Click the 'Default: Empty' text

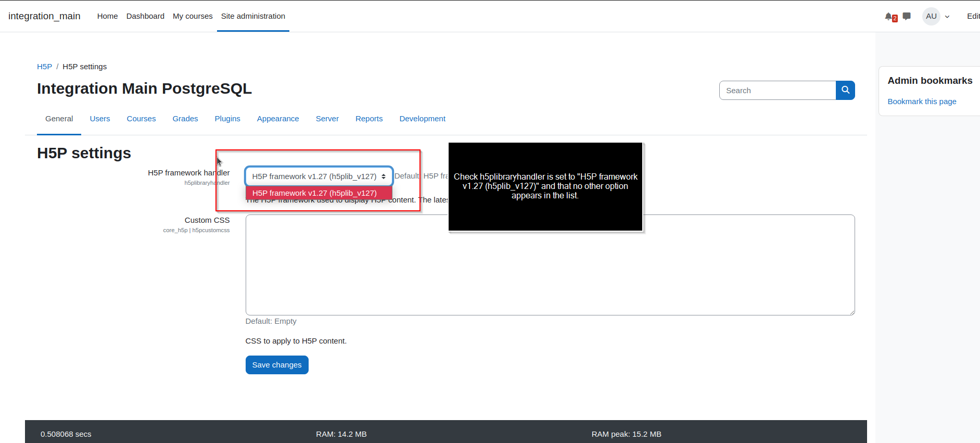pos(271,321)
